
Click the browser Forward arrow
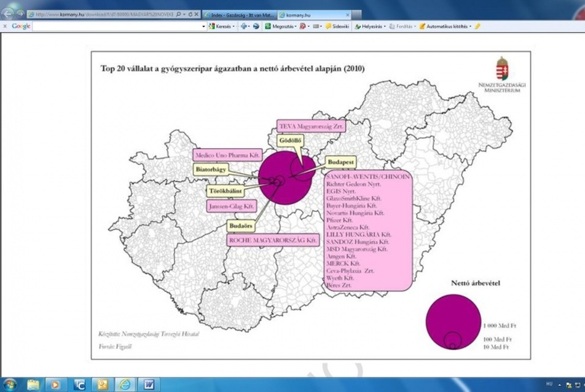tap(20, 14)
